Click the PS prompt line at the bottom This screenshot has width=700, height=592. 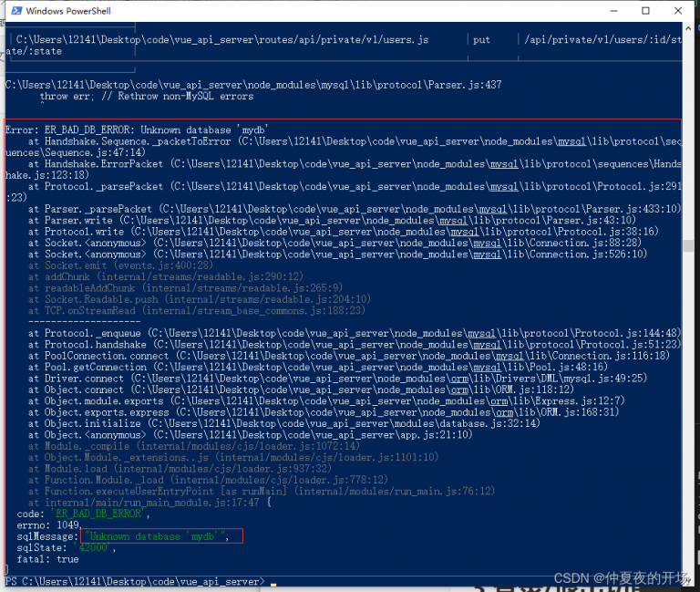134,582
